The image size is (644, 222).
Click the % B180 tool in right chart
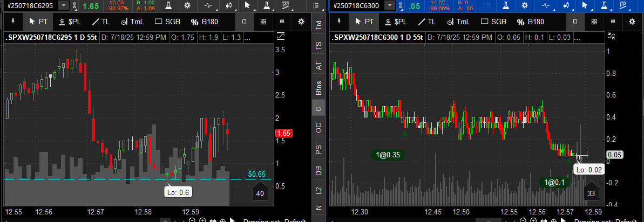coord(531,22)
